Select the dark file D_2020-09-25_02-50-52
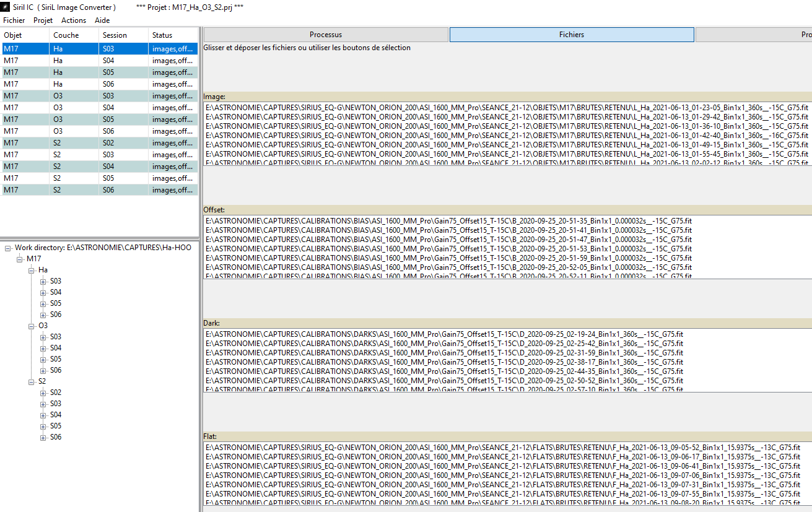Image resolution: width=812 pixels, height=512 pixels. (444, 381)
